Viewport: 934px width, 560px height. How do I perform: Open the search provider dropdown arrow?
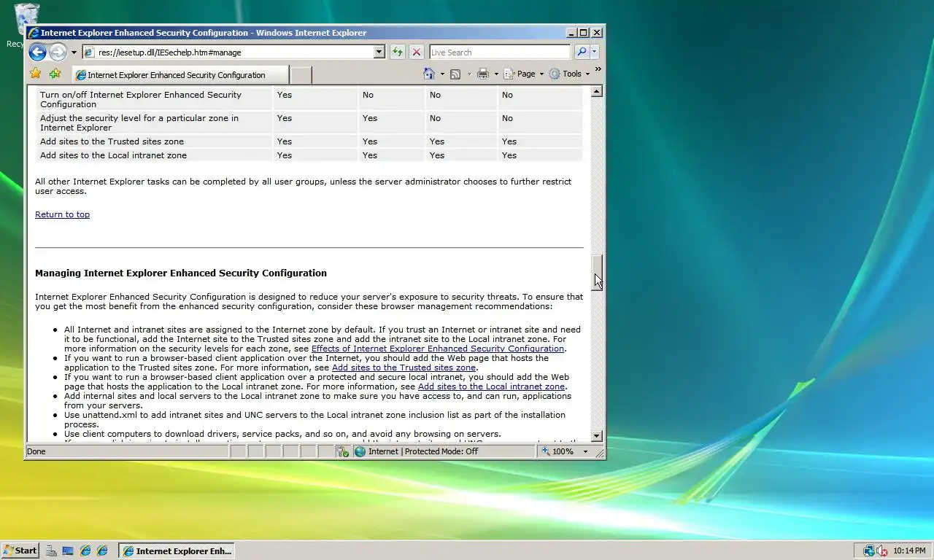click(x=594, y=52)
